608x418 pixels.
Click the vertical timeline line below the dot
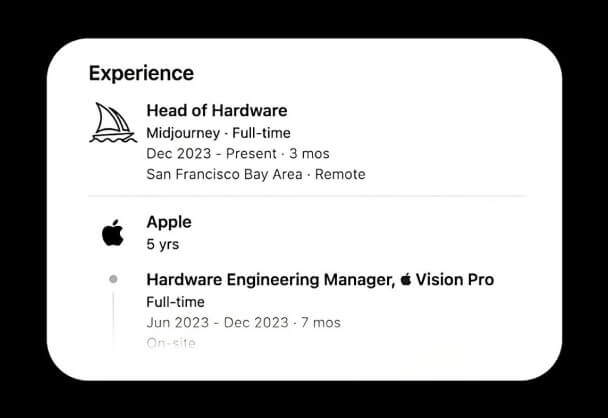point(113,318)
